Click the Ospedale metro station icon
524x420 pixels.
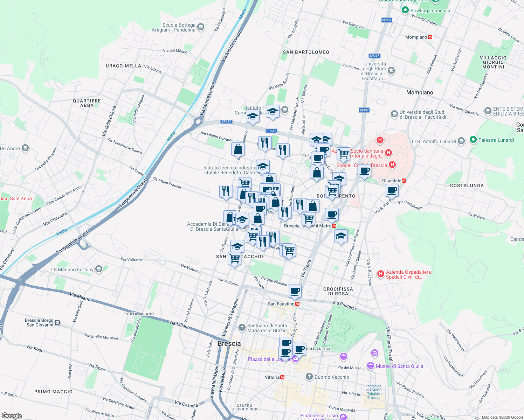tap(405, 181)
